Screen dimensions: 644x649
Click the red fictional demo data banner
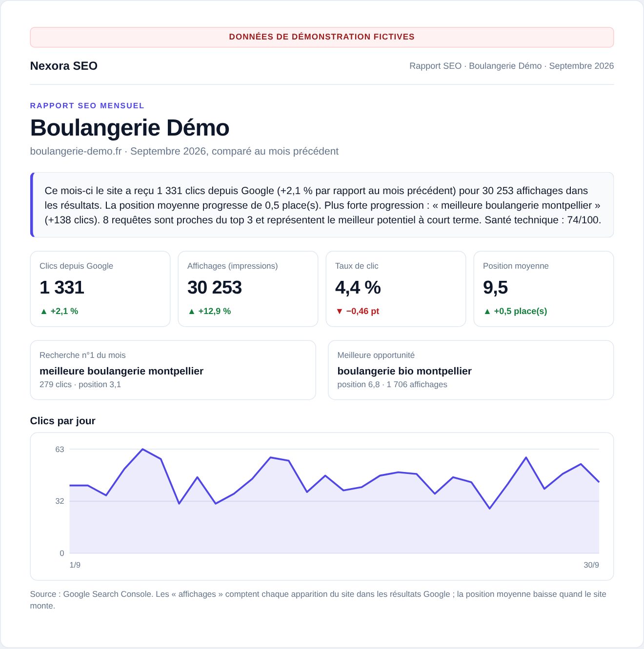click(322, 37)
